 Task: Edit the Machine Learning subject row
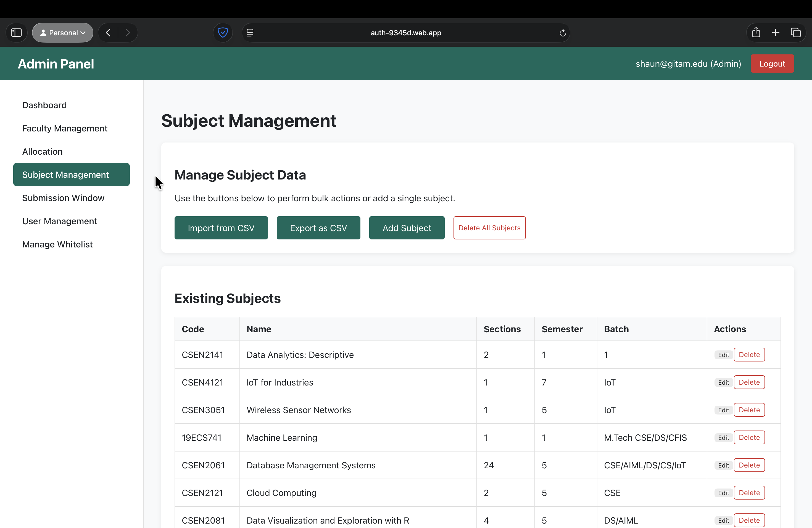pyautogui.click(x=723, y=438)
